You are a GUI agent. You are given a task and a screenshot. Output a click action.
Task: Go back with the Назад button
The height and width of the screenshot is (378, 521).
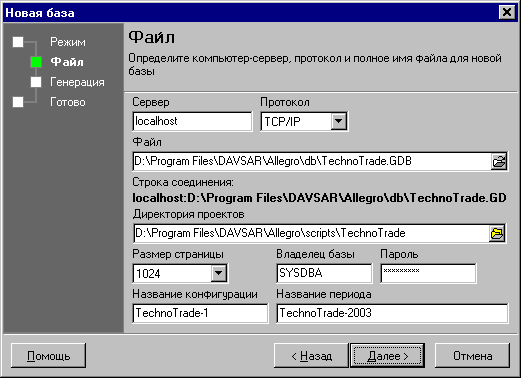(311, 356)
